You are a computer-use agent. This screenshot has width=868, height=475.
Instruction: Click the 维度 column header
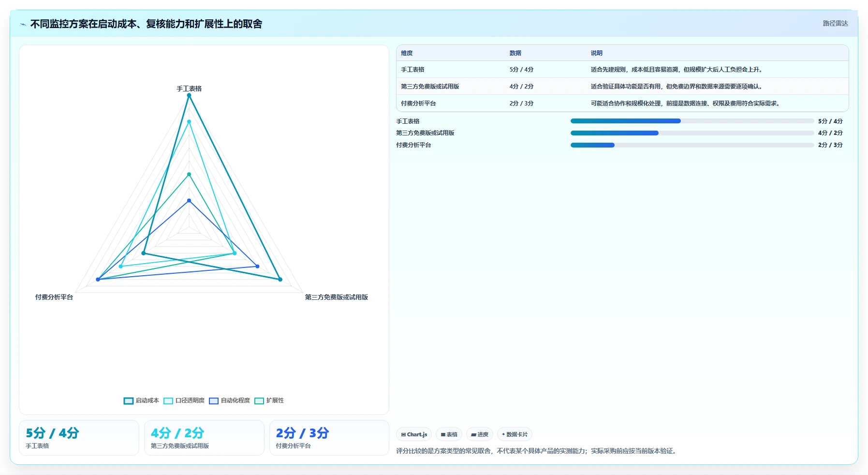point(407,53)
